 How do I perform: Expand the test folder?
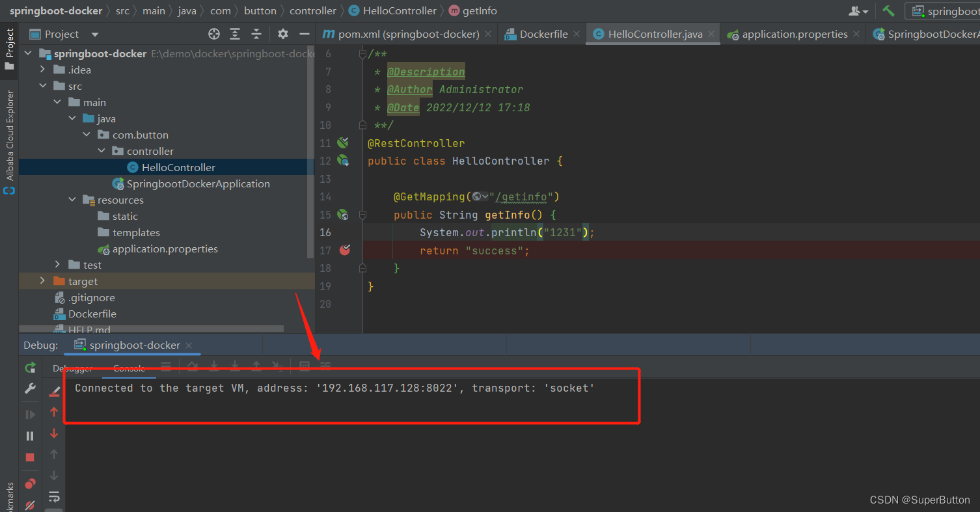[57, 265]
